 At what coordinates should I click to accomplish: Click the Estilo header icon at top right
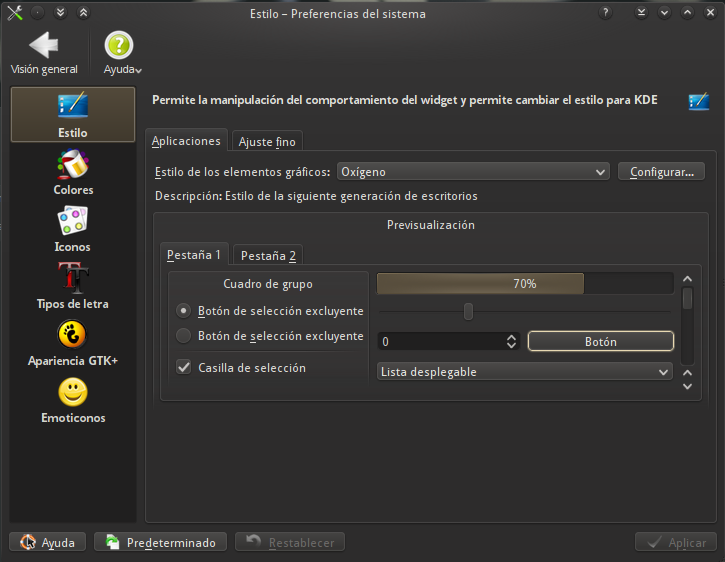pyautogui.click(x=699, y=101)
